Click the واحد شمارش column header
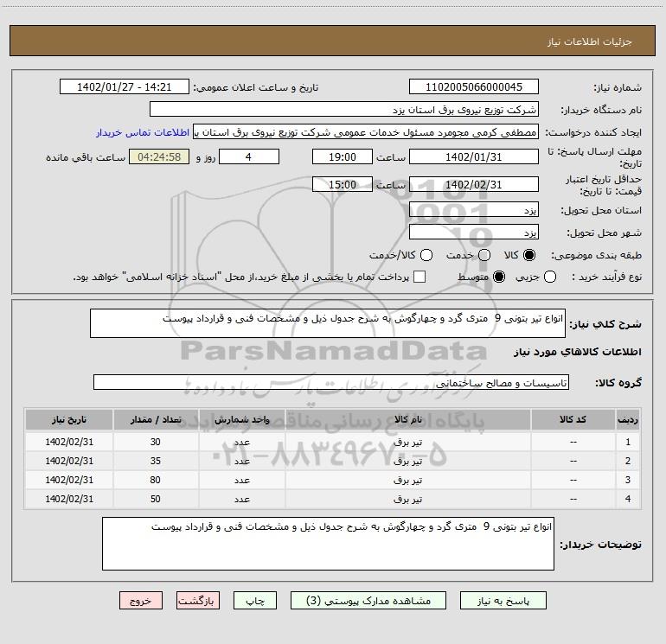This screenshot has height=644, width=666. point(241,420)
